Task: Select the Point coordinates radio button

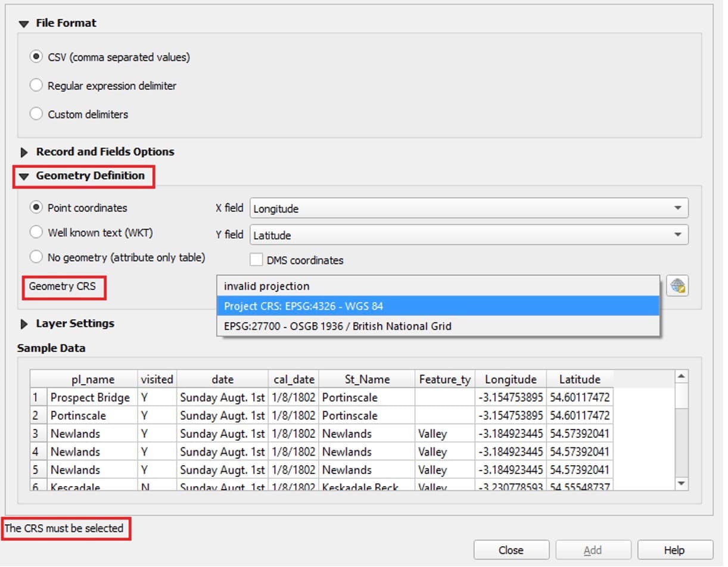Action: point(36,208)
